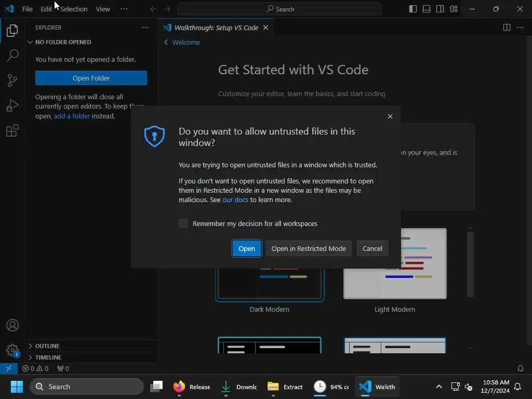Click the VS Code logo in title bar
Screen dimensions: 532x399
tap(9, 9)
